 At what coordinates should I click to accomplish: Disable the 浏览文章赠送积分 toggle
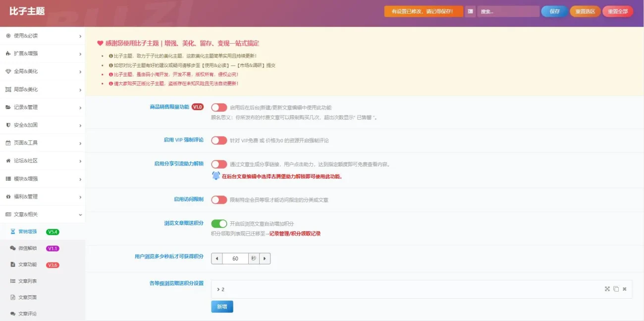(219, 223)
